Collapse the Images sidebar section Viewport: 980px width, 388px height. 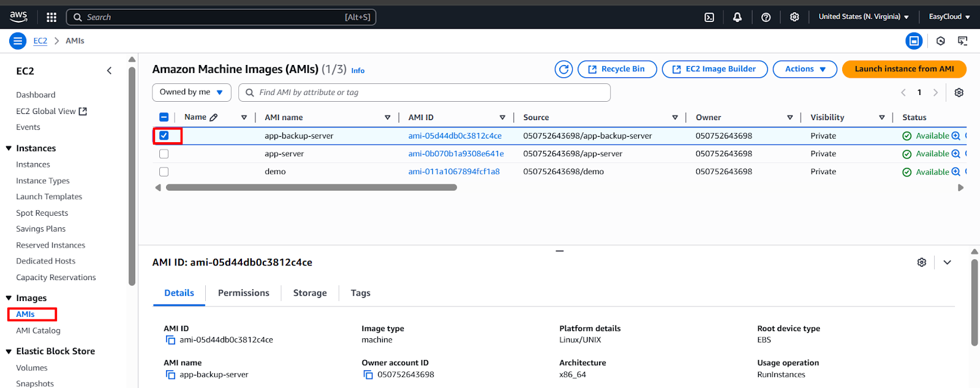pyautogui.click(x=9, y=298)
